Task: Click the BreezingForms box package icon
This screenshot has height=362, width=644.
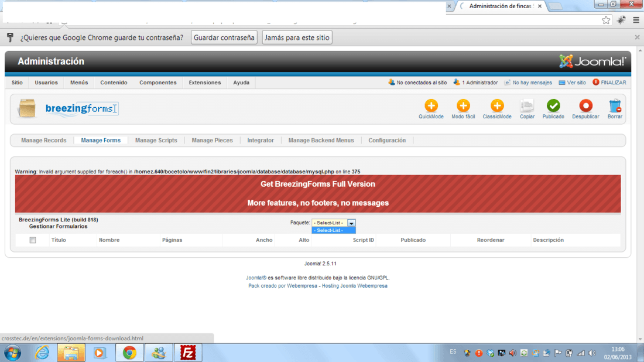Action: (x=27, y=108)
